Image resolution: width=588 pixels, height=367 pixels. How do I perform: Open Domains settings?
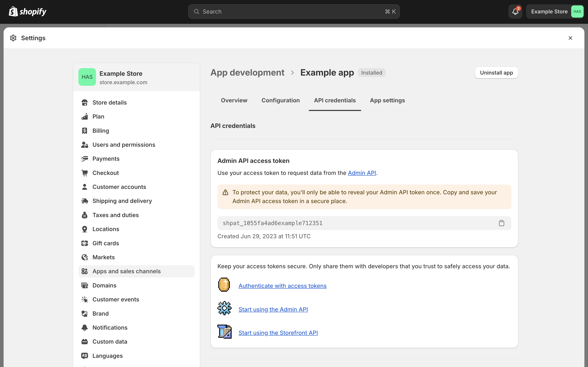pyautogui.click(x=136, y=285)
